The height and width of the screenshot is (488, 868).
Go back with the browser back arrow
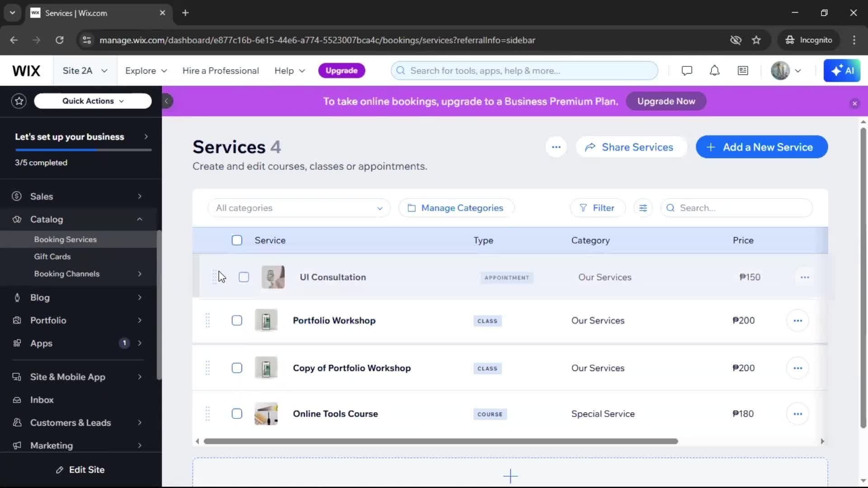[x=14, y=40]
